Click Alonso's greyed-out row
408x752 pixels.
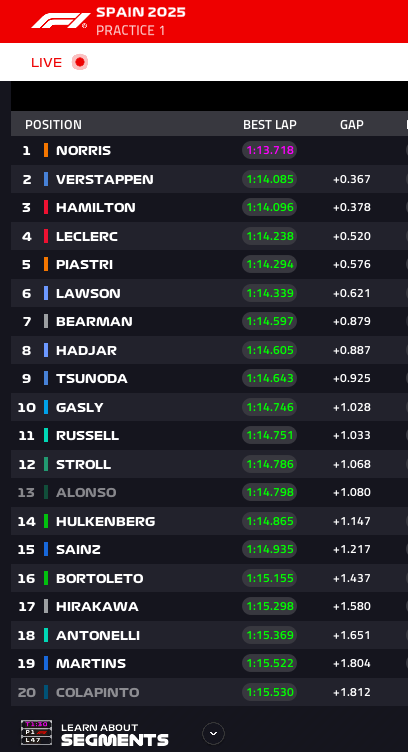[209, 492]
